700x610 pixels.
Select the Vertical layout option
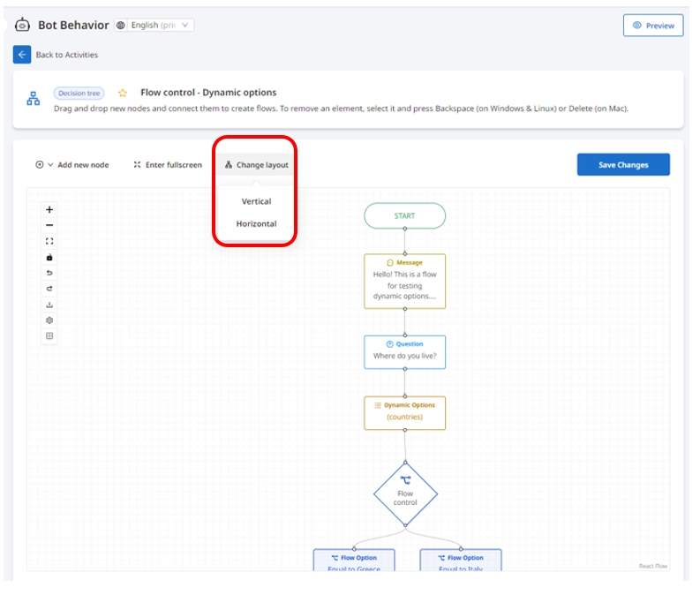[x=256, y=201]
